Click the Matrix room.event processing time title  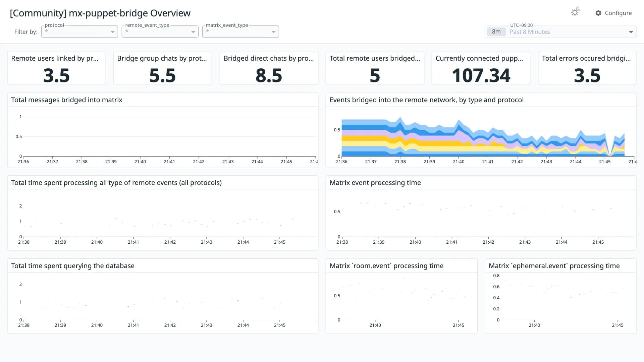pyautogui.click(x=386, y=266)
